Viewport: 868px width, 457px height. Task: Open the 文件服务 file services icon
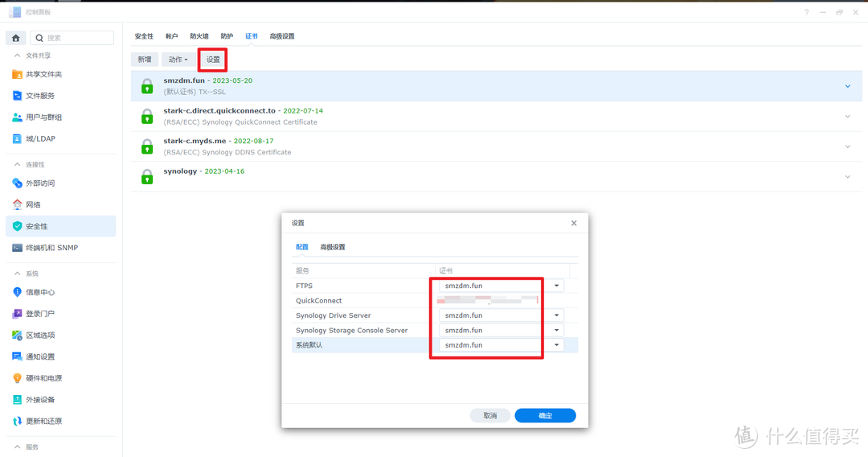(x=17, y=96)
